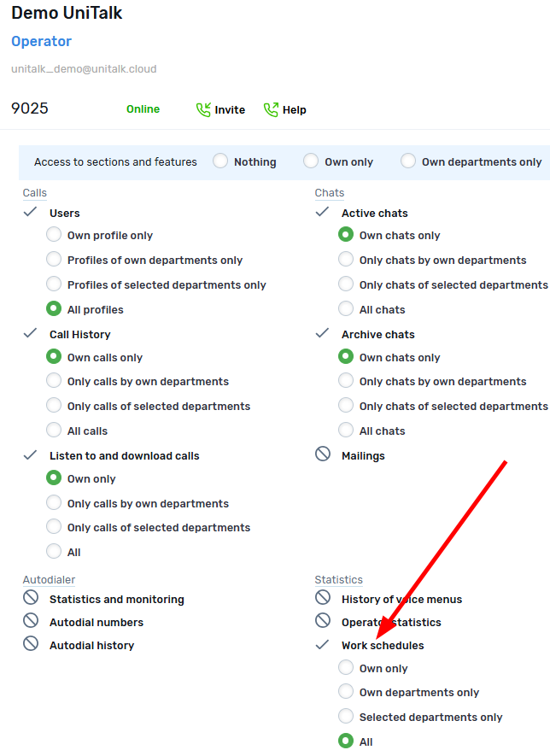The width and height of the screenshot is (550, 756).
Task: Select Own departments only access option
Action: point(408,161)
